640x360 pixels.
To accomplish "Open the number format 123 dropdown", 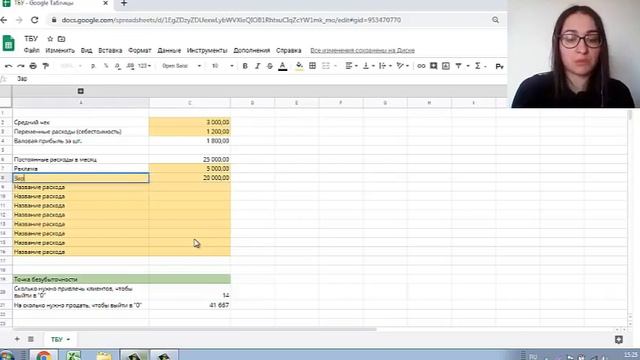I will coord(144,66).
